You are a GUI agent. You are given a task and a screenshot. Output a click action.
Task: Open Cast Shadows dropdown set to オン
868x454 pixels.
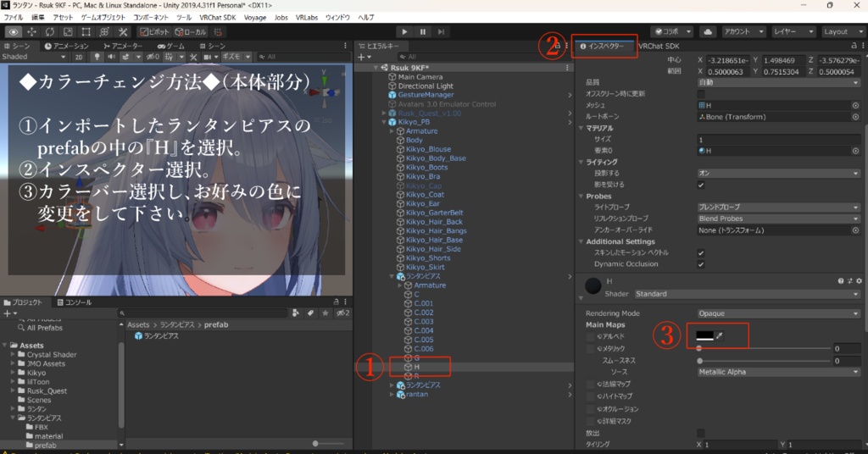pos(778,173)
